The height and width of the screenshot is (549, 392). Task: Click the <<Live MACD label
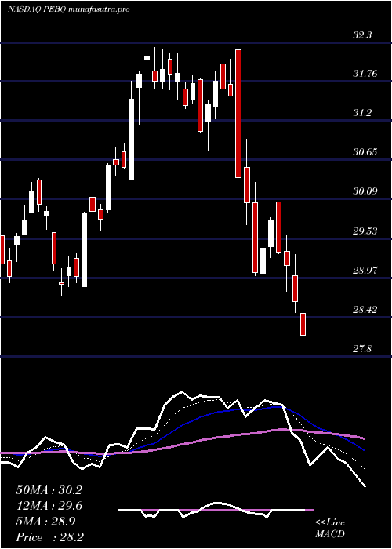click(330, 528)
